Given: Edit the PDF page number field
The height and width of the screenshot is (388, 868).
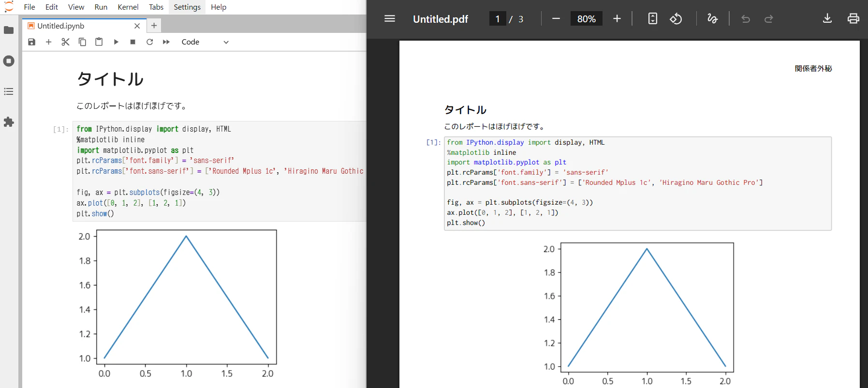Looking at the screenshot, I should [x=497, y=19].
